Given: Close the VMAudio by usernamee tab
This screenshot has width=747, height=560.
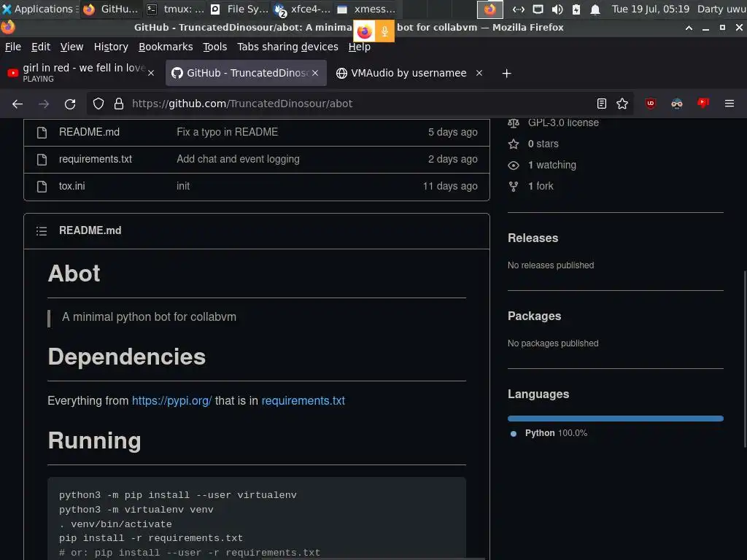Looking at the screenshot, I should (x=479, y=73).
